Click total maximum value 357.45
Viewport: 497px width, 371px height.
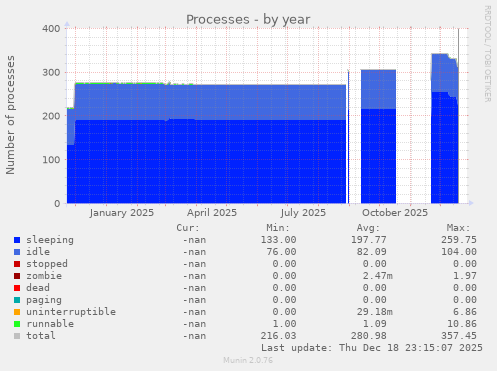click(459, 336)
